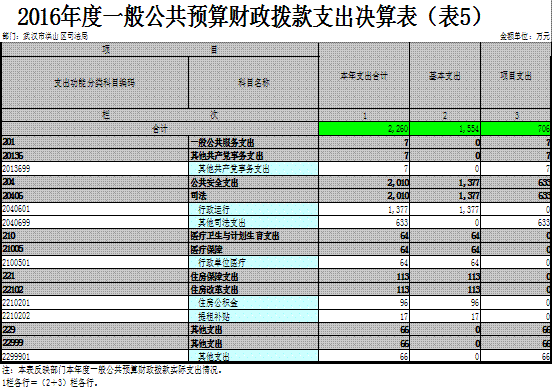Click the 科目名称 header cell
553x391 pixels.
coord(254,83)
